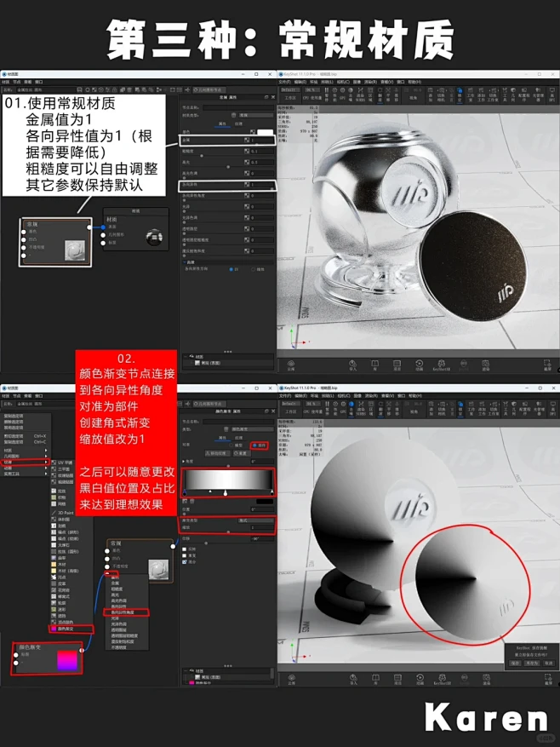Open the 实用工具 submenu in the context menu

(x=25, y=474)
